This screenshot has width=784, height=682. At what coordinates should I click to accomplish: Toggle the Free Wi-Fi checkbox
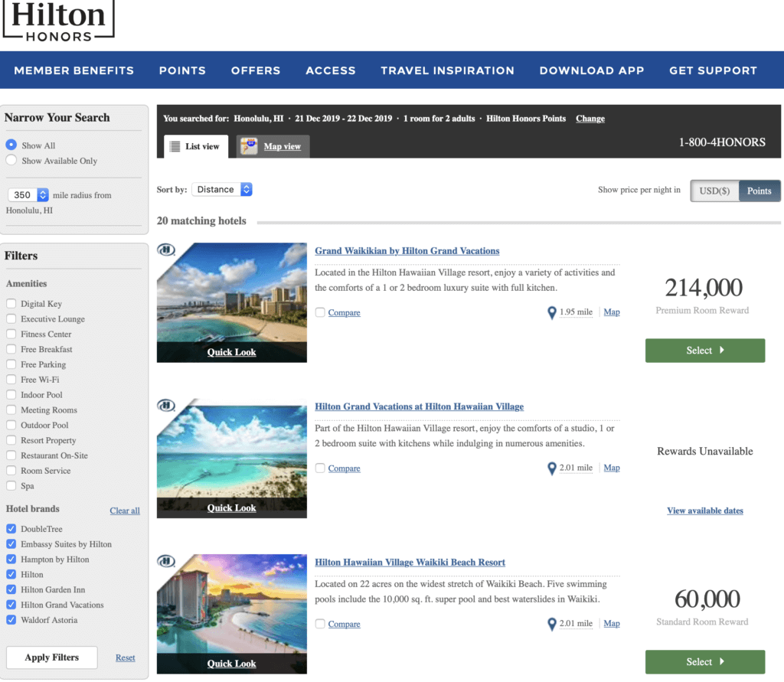[11, 379]
